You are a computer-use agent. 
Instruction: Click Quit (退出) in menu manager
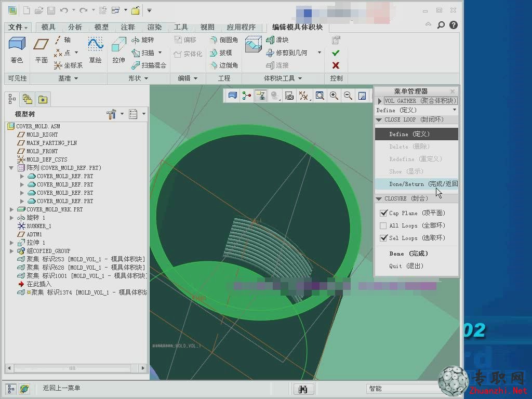coord(406,266)
